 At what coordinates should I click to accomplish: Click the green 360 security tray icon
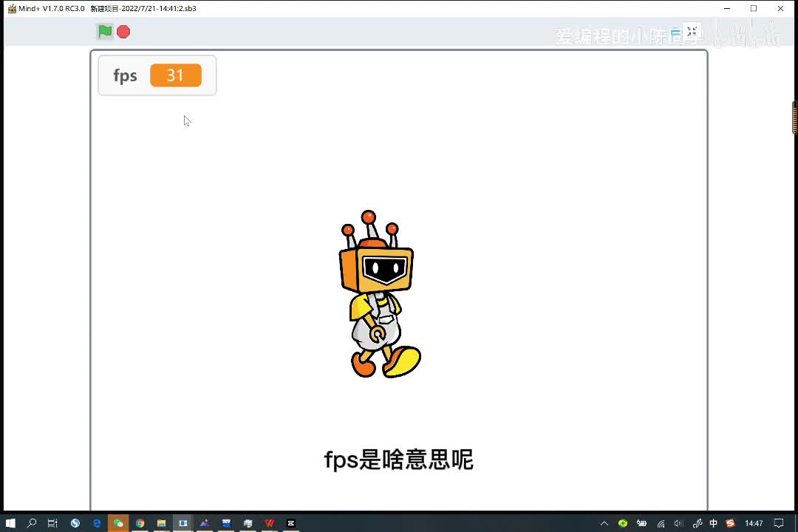[x=623, y=523]
